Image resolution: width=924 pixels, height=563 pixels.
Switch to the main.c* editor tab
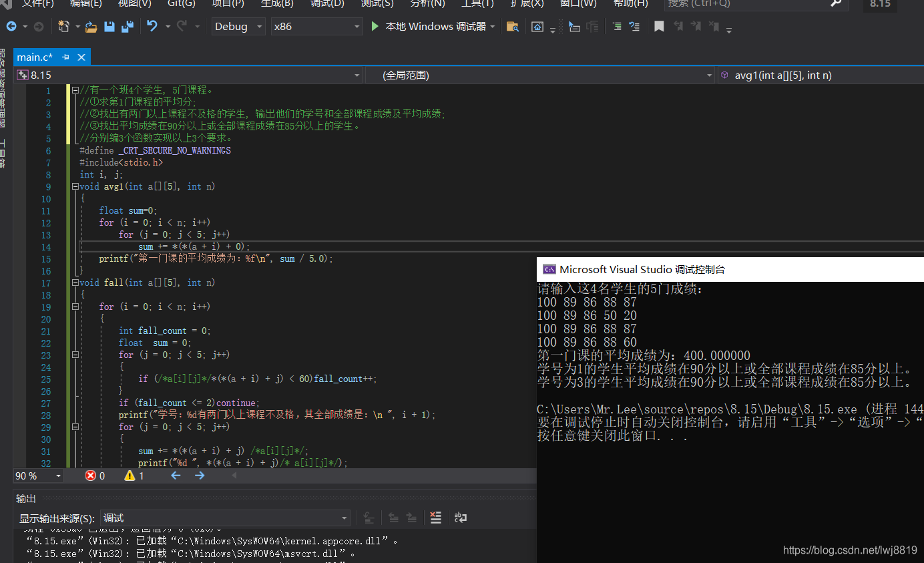tap(35, 57)
